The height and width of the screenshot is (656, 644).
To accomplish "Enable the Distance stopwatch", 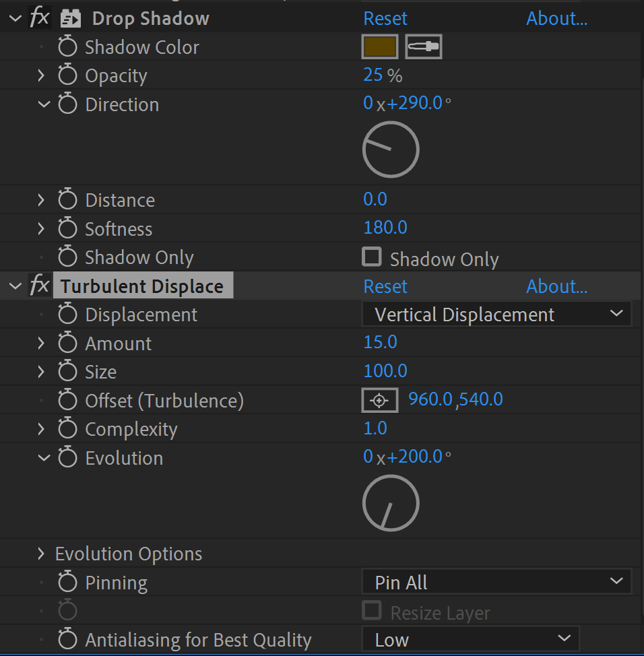I will click(67, 199).
